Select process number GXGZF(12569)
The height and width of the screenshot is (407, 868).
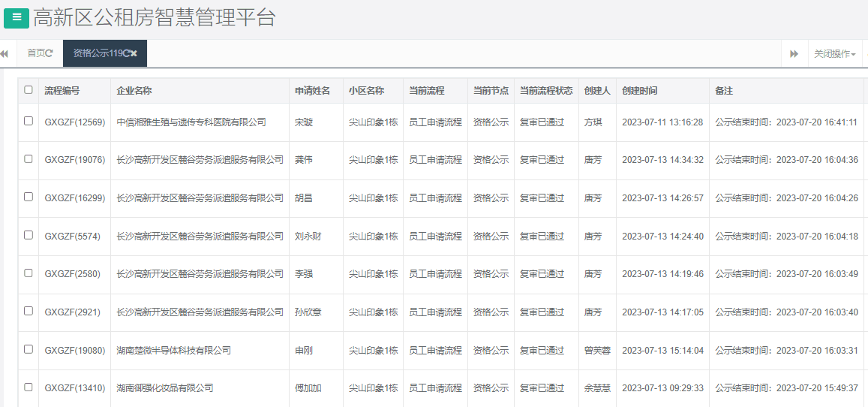pyautogui.click(x=75, y=122)
